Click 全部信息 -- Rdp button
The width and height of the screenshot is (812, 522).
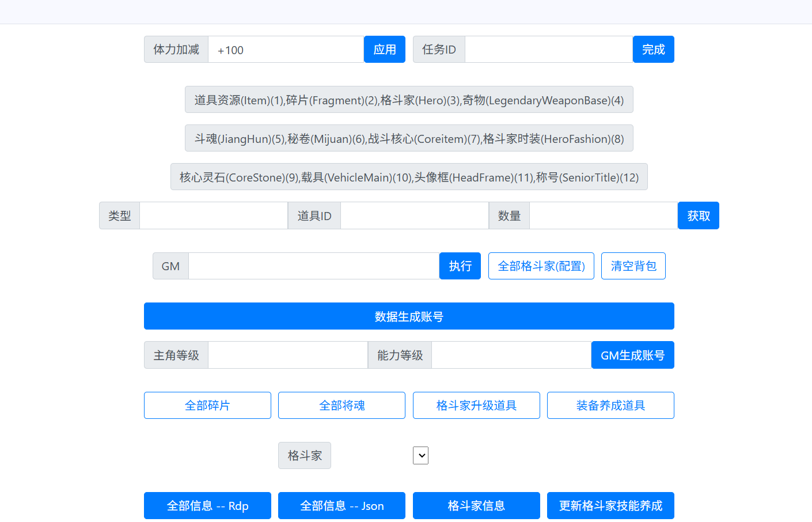(x=207, y=505)
